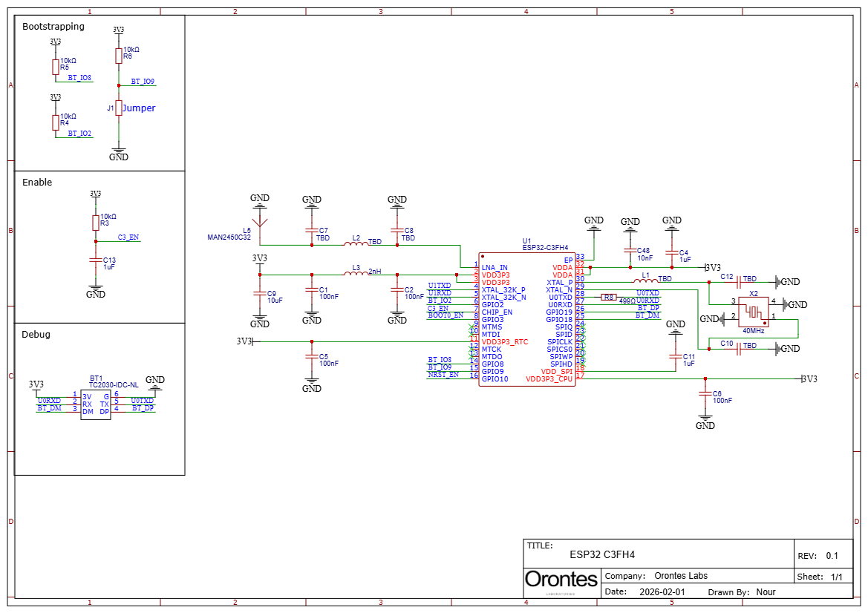Viewport: 868px width, 613px height.
Task: Select capacitor C11 1uF symbol
Action: click(676, 357)
